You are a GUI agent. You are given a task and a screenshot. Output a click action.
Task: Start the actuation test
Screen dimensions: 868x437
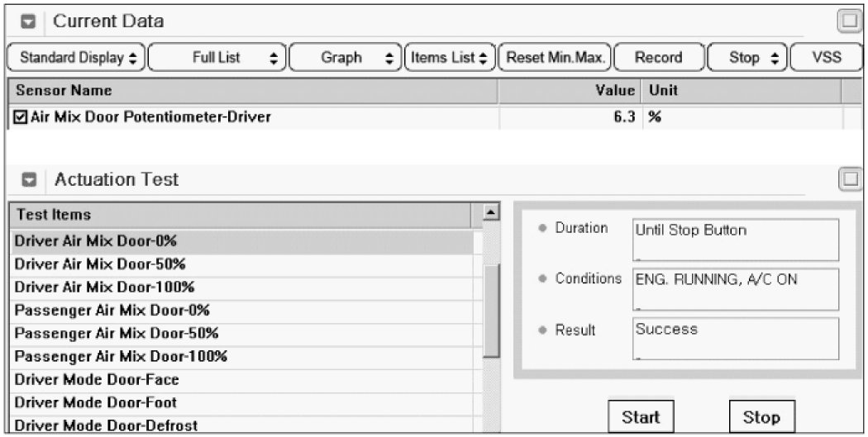(641, 417)
